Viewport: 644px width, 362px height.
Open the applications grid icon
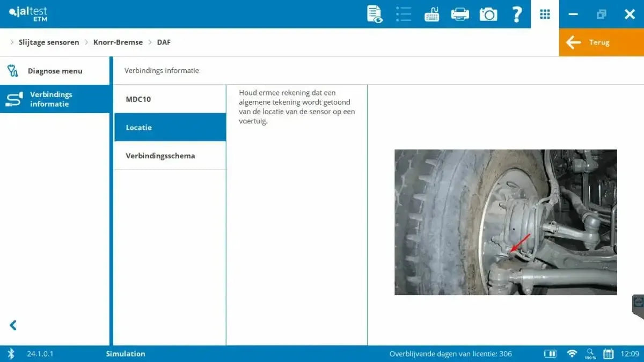(545, 14)
